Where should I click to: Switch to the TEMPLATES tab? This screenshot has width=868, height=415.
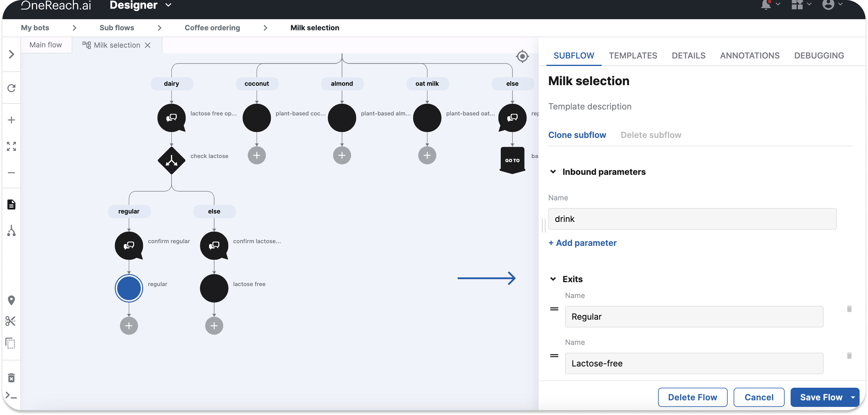633,55
